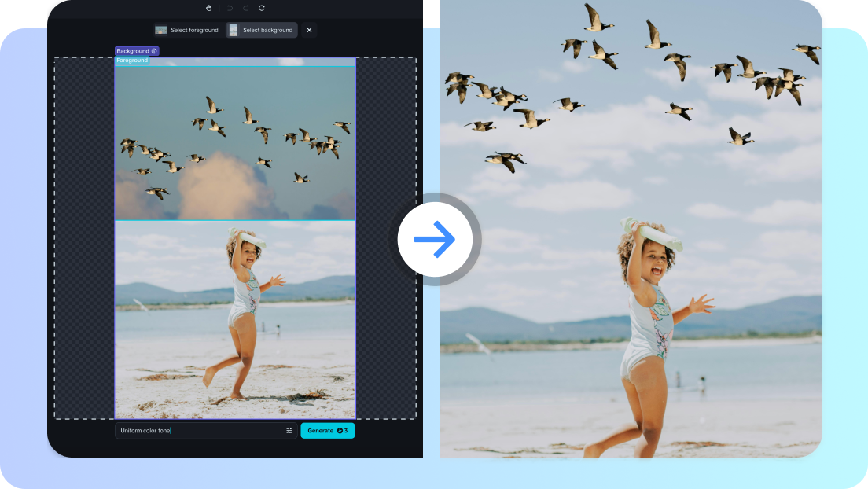Click the Foreground label tag
Viewport: 868px width, 489px height.
[132, 61]
